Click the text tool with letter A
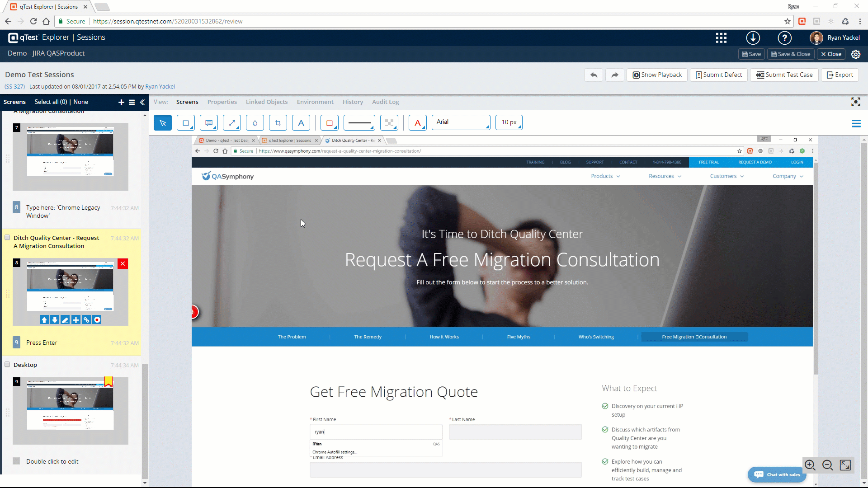The width and height of the screenshot is (868, 488). [x=301, y=123]
